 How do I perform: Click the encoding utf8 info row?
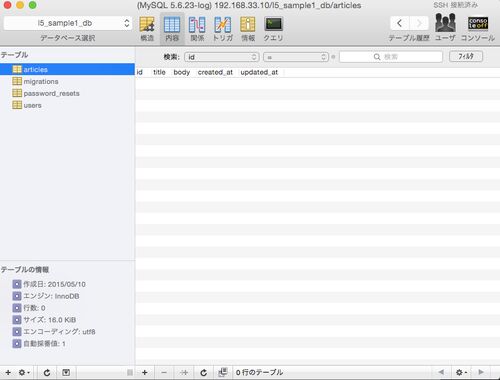click(54, 332)
